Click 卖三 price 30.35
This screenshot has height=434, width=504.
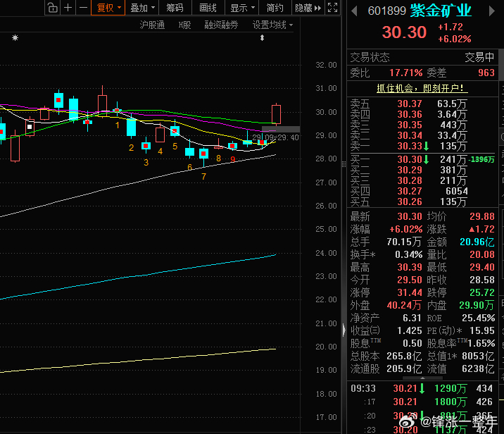410,125
